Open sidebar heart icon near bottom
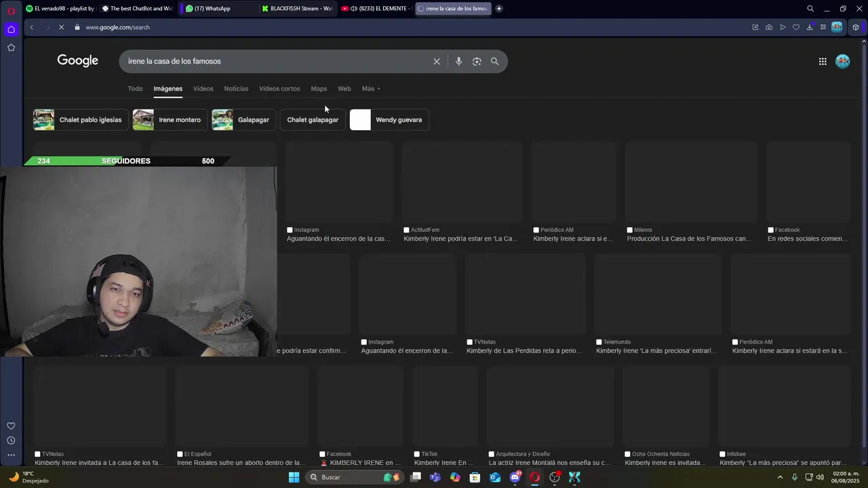Image resolution: width=868 pixels, height=488 pixels. [x=11, y=426]
